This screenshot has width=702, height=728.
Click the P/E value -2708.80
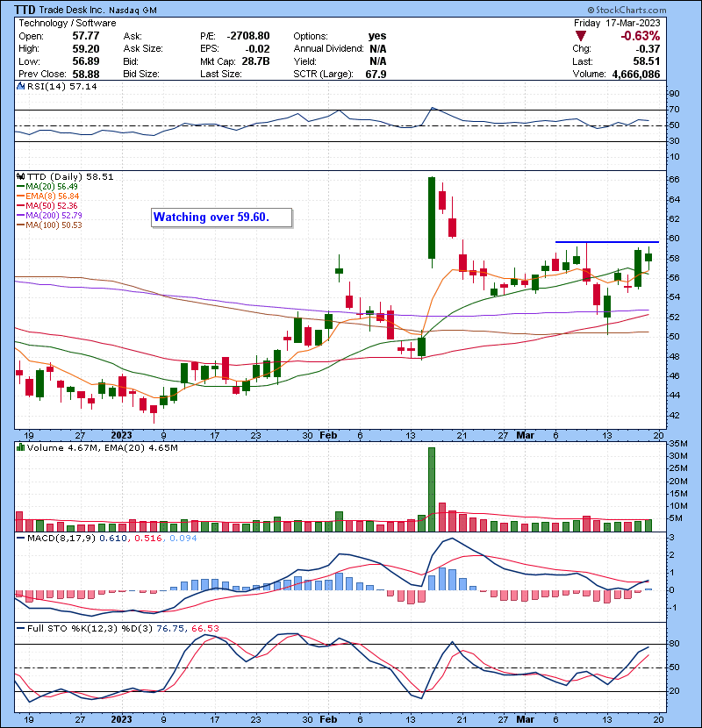click(x=248, y=36)
